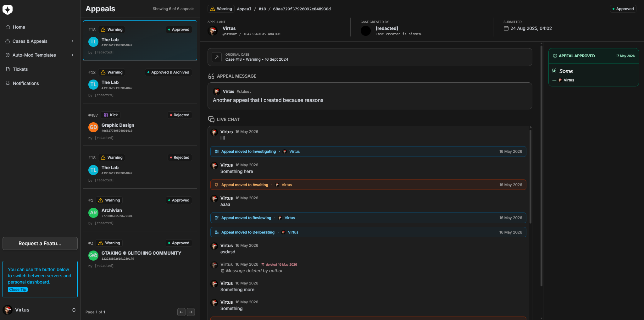This screenshot has height=320, width=644.
Task: Click the Appeal Approved shield check icon
Action: pos(555,56)
